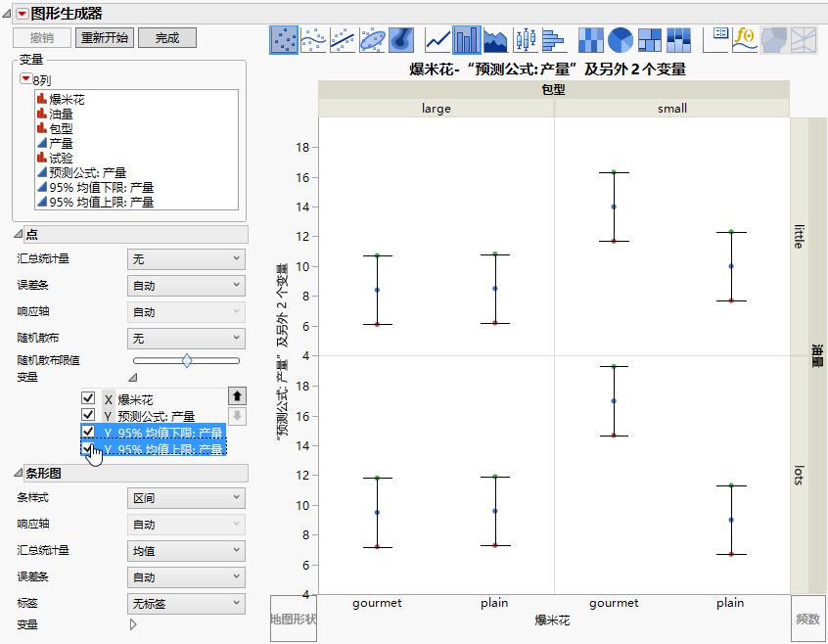Uncheck the X 爆米花 variable checkbox
Screen dimensions: 828x644
[89, 399]
